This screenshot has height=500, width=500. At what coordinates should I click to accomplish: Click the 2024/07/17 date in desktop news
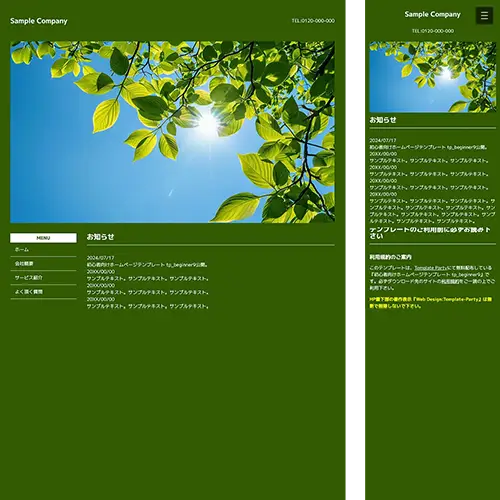click(x=100, y=258)
